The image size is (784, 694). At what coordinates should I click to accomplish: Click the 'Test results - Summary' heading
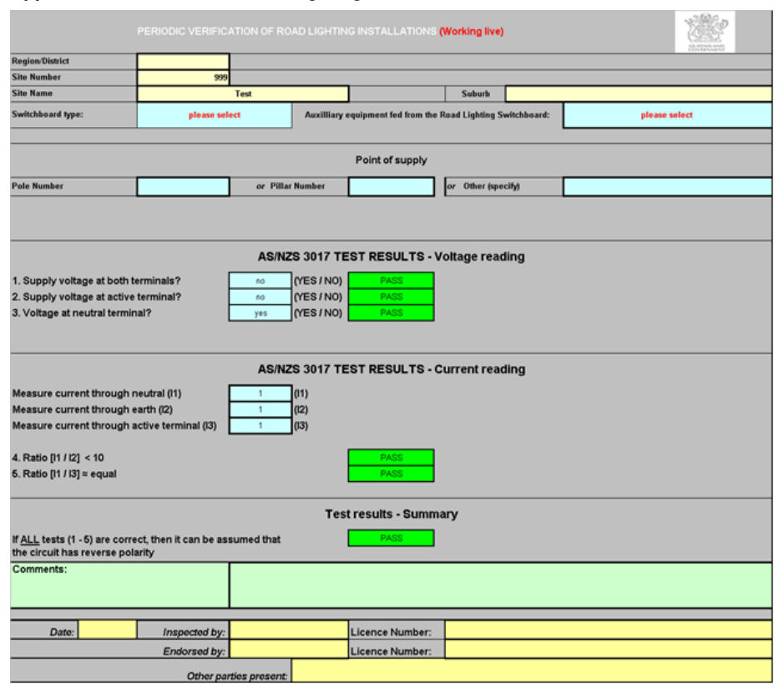click(391, 514)
